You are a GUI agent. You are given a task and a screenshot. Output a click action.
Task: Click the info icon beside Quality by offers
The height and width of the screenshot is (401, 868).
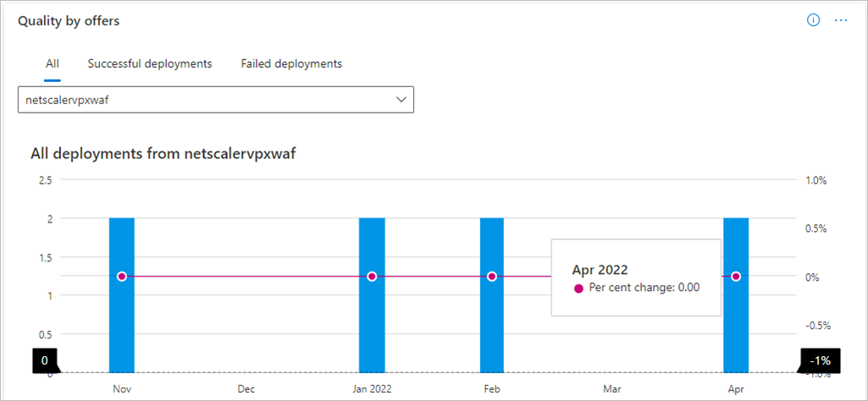(x=814, y=20)
